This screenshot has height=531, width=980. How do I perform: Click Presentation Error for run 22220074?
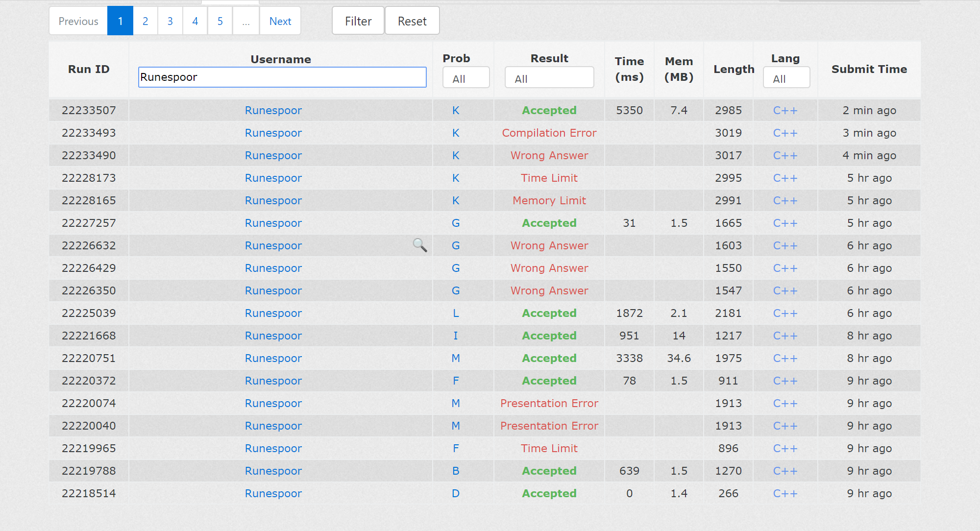[549, 404]
